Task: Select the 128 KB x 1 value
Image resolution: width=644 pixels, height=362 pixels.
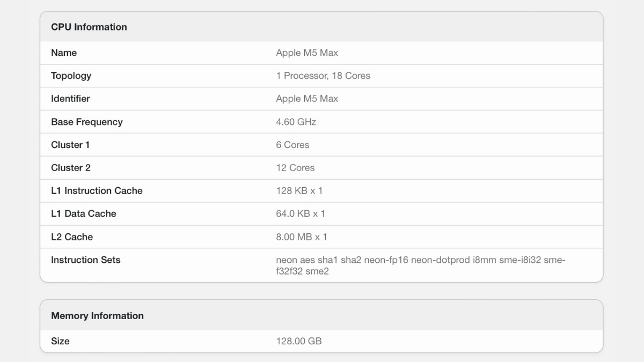Action: coord(298,190)
